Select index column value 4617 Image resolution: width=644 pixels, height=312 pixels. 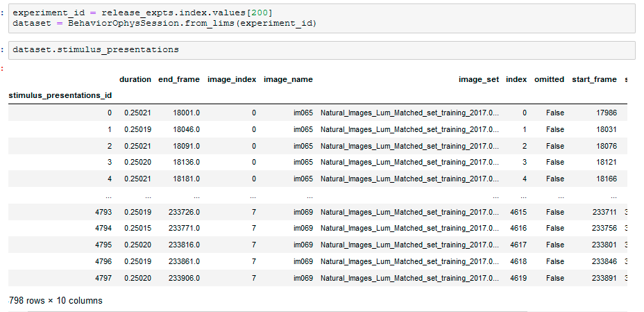518,245
